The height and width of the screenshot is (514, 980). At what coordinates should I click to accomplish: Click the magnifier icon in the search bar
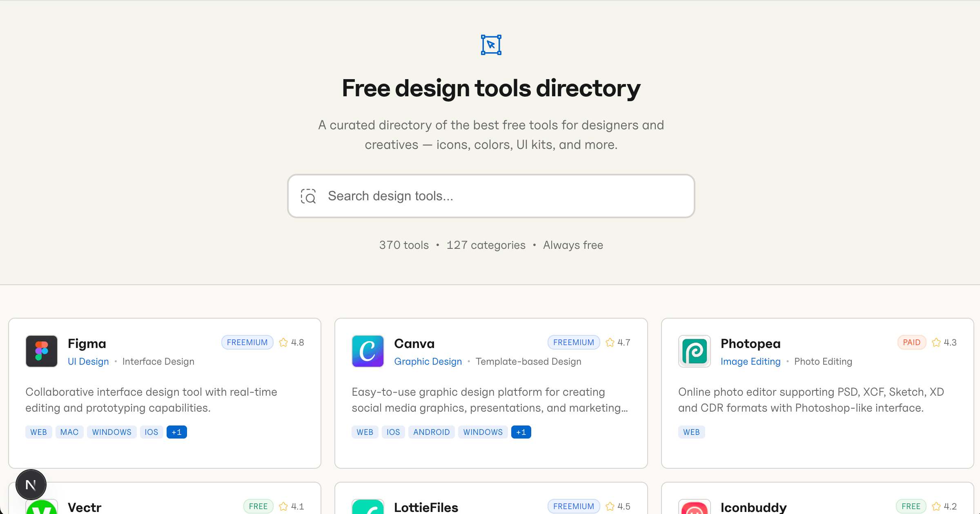pyautogui.click(x=308, y=196)
